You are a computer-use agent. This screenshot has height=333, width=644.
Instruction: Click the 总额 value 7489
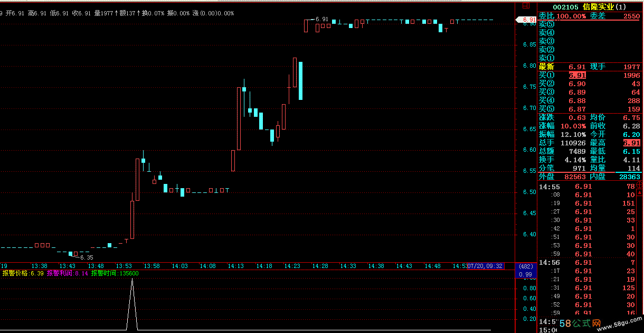(x=577, y=151)
